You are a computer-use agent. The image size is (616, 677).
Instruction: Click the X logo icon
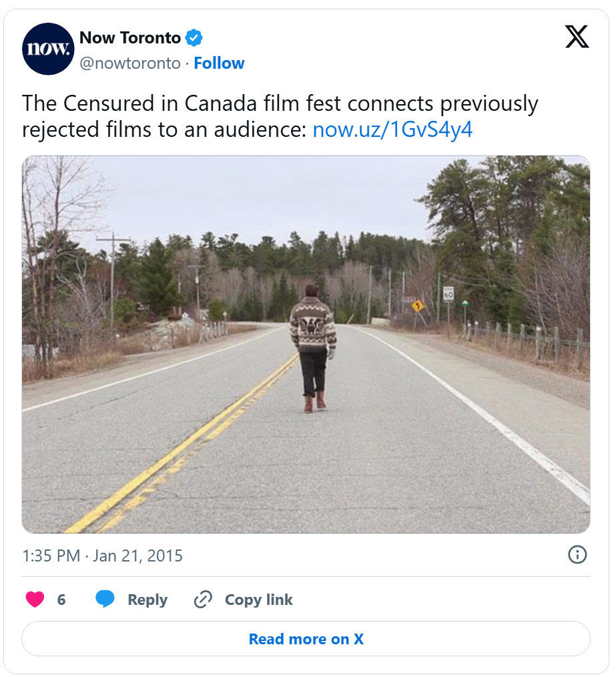tap(577, 37)
